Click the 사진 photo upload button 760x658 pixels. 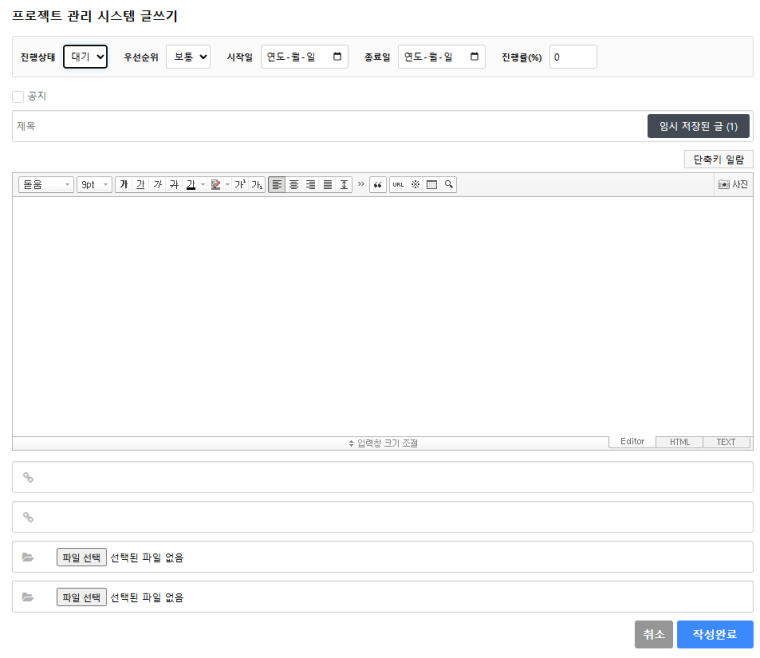pos(733,185)
